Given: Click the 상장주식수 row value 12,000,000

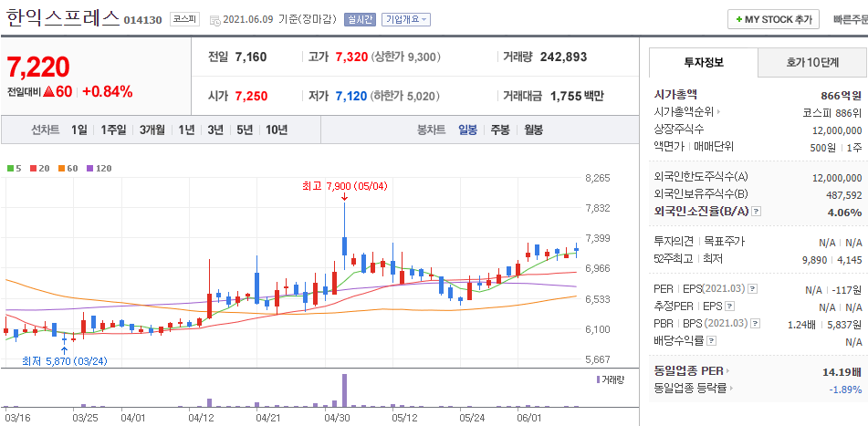Looking at the screenshot, I should coord(836,130).
